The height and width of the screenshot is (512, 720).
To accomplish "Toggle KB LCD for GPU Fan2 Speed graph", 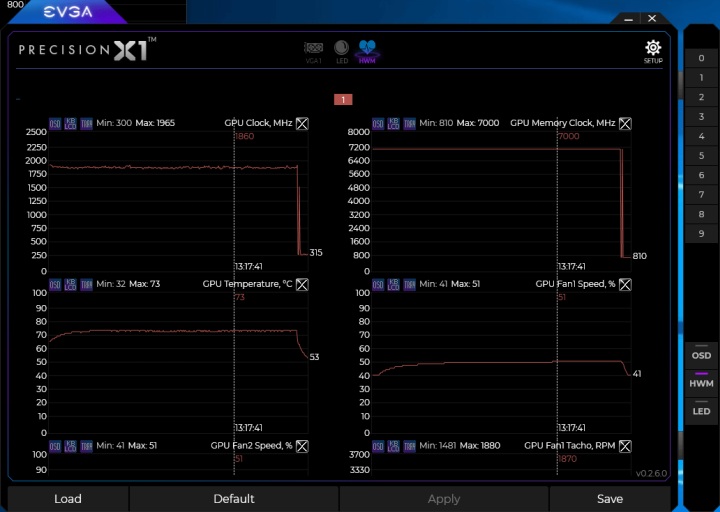I will [x=70, y=446].
